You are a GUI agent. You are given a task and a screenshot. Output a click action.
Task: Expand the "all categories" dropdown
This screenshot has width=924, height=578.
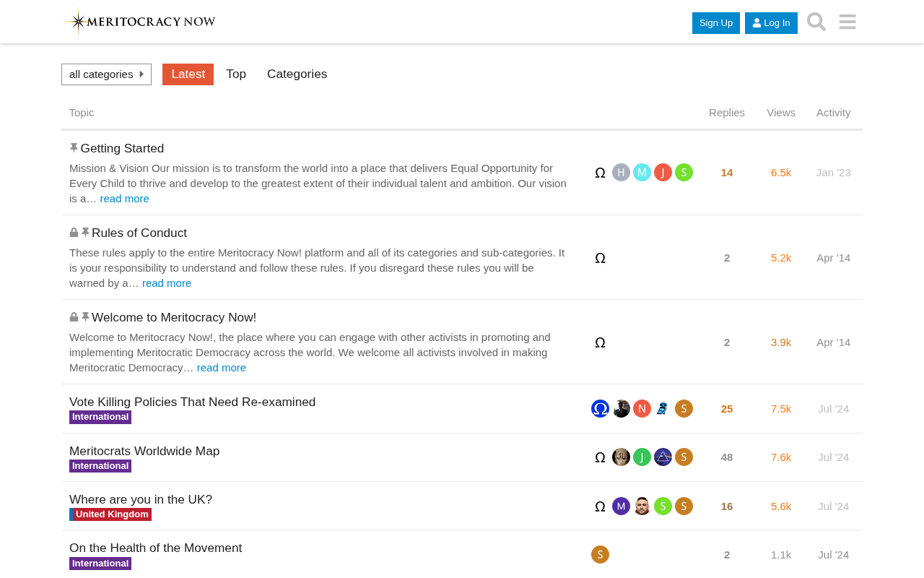point(106,74)
